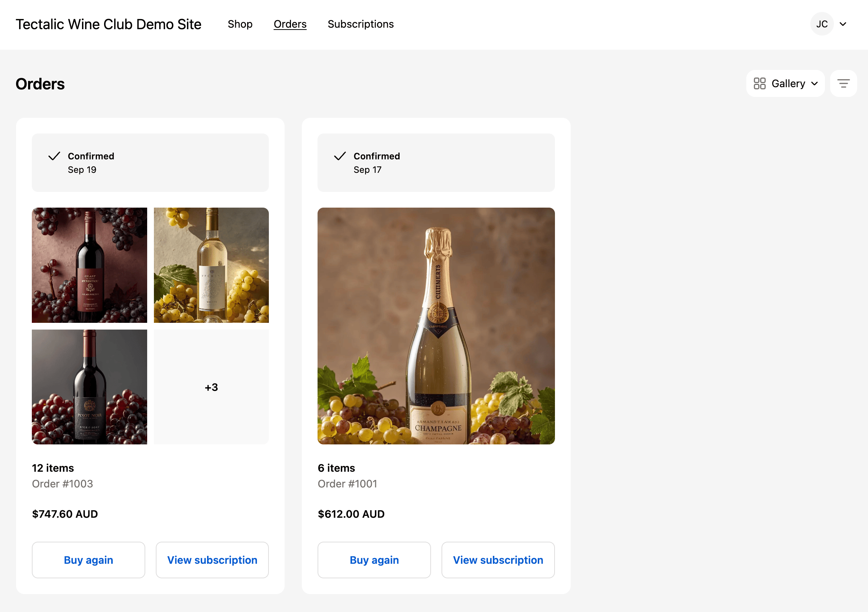Click Tectalic Wine Club Demo Site title
The height and width of the screenshot is (612, 868).
click(x=108, y=24)
